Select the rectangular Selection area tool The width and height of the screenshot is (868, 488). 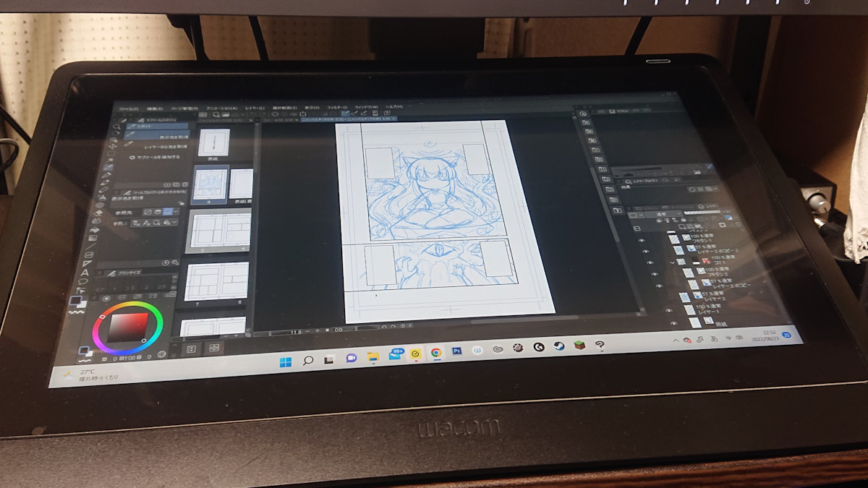[111, 153]
